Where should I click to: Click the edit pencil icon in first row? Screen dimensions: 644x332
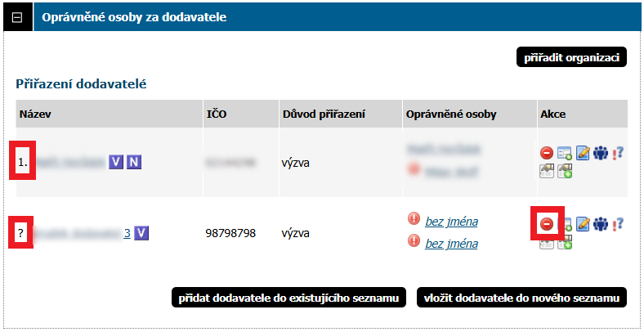(x=584, y=153)
